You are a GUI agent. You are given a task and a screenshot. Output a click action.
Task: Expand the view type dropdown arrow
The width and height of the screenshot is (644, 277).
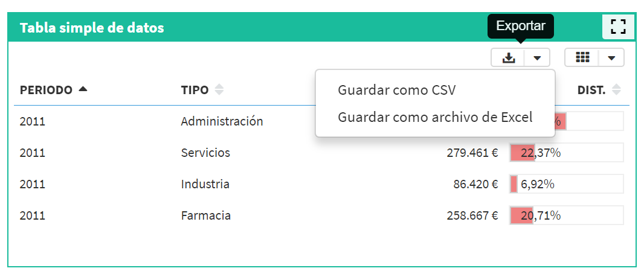click(611, 58)
